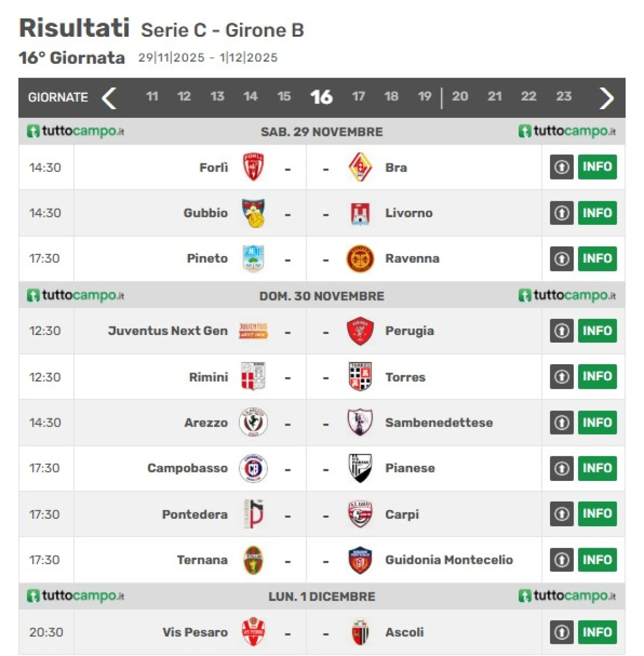The image size is (644, 656).
Task: Open the Juventus Next Gen team link
Action: pyautogui.click(x=168, y=331)
